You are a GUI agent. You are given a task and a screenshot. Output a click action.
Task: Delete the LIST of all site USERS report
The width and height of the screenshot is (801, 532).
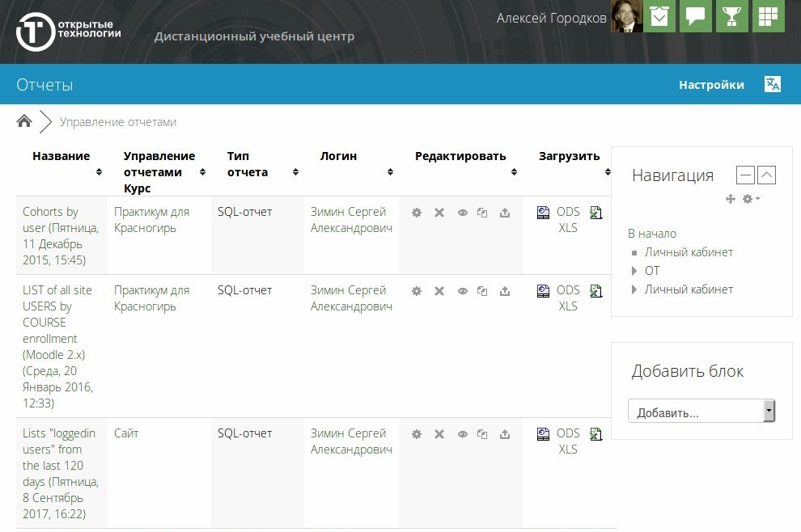[x=439, y=291]
